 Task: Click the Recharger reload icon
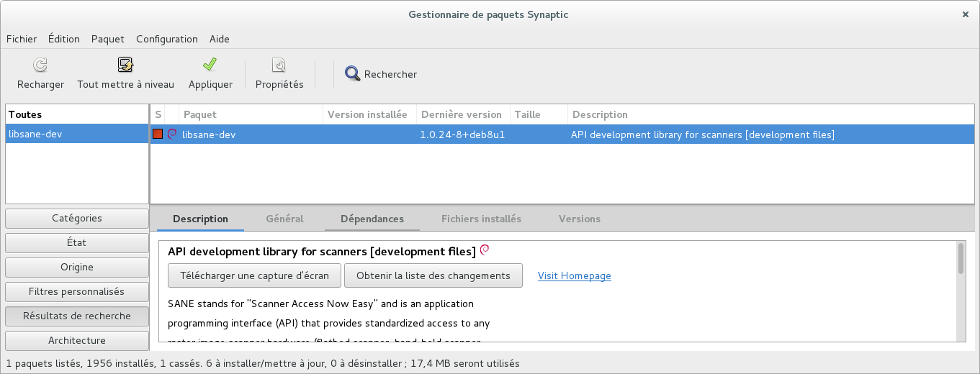40,65
